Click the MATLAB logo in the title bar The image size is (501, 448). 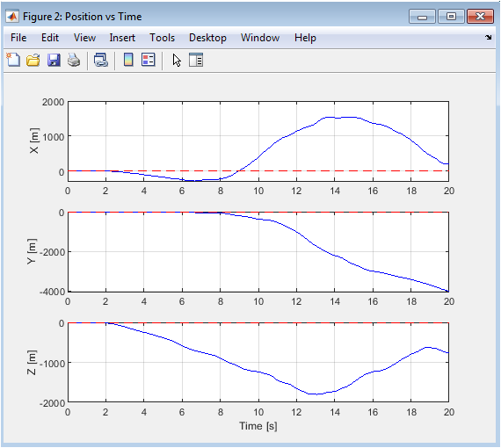12,17
